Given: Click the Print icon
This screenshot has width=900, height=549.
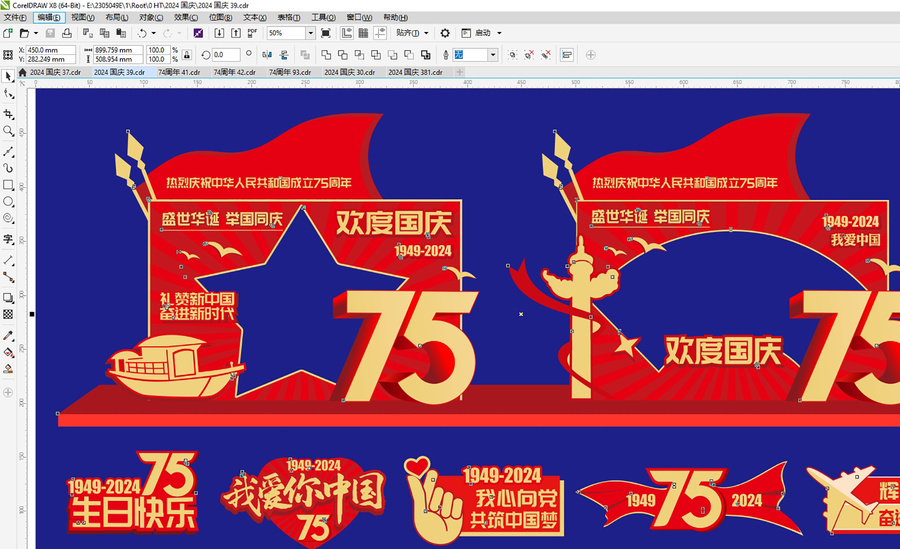Looking at the screenshot, I should 67,33.
